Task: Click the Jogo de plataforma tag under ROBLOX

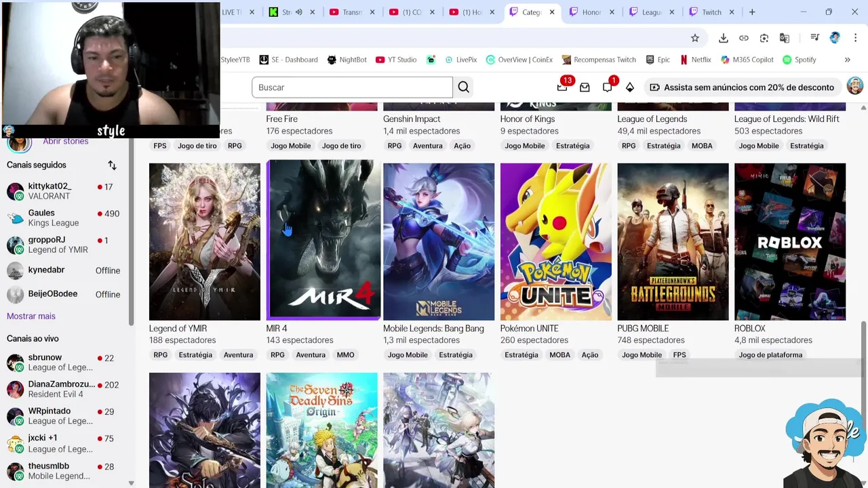Action: click(x=770, y=355)
